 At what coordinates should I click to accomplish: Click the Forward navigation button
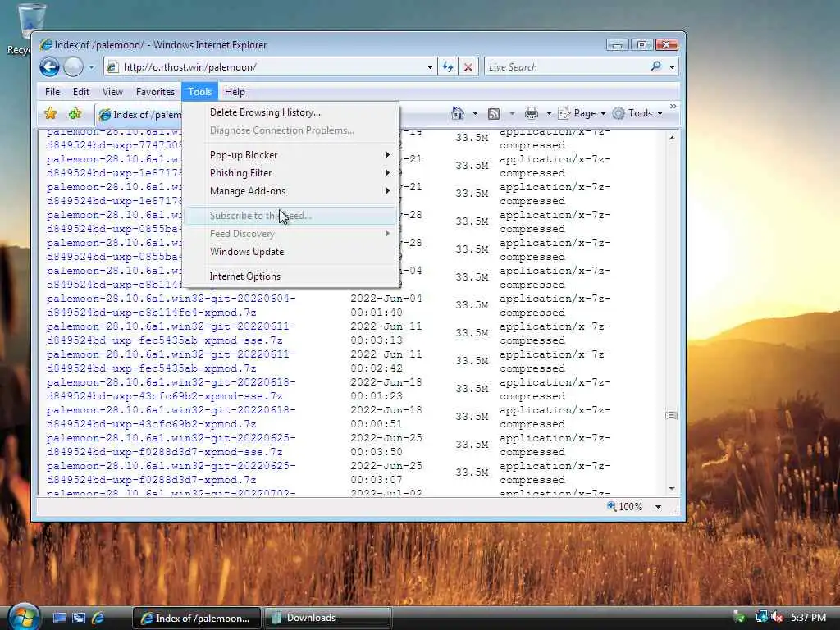(73, 67)
